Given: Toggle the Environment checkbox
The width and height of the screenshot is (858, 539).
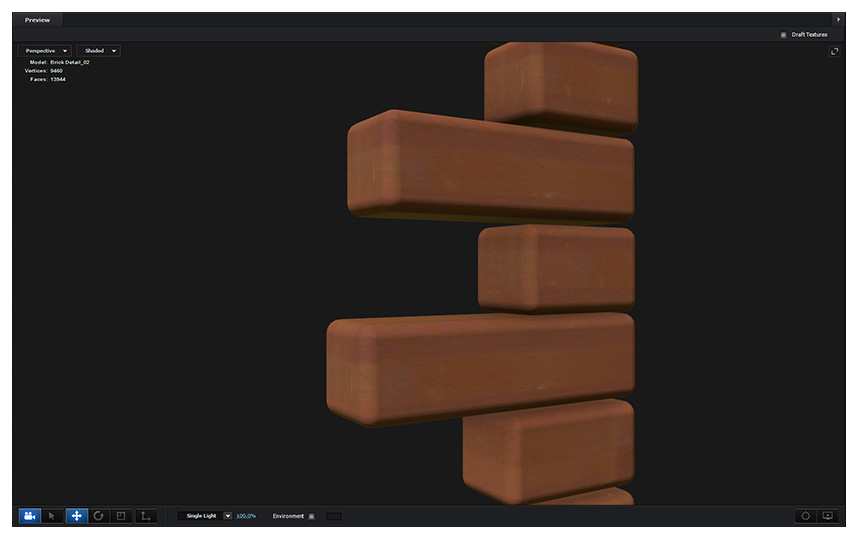Looking at the screenshot, I should click(312, 516).
